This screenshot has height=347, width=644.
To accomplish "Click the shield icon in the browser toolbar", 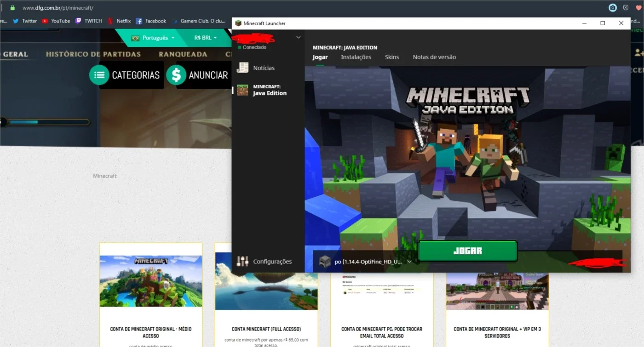I will (x=626, y=8).
